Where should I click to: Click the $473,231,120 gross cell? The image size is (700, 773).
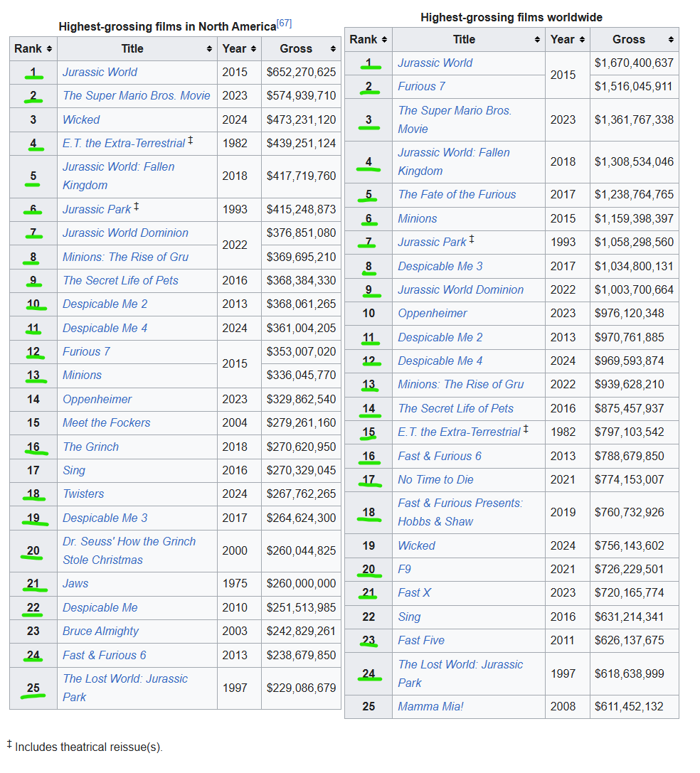click(301, 119)
